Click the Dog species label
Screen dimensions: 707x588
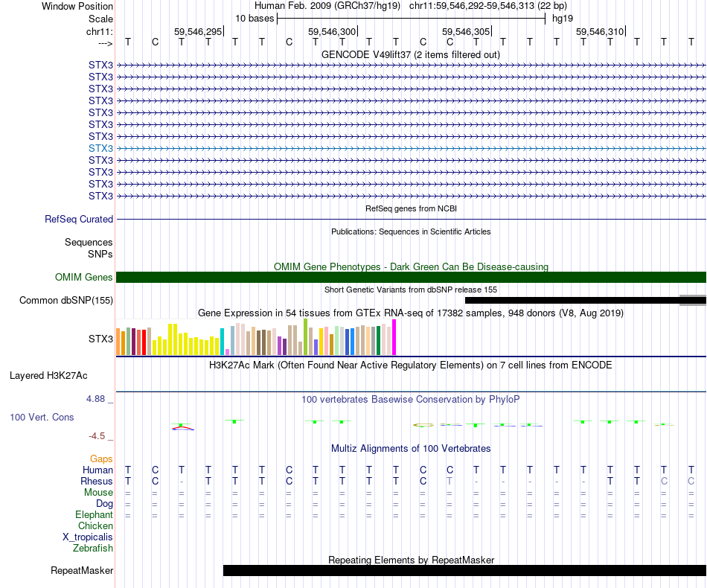point(104,504)
